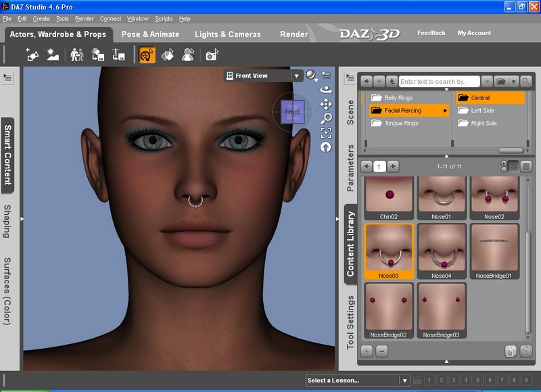Open the draw style sphere icon menu
This screenshot has width=541, height=392.
point(311,75)
